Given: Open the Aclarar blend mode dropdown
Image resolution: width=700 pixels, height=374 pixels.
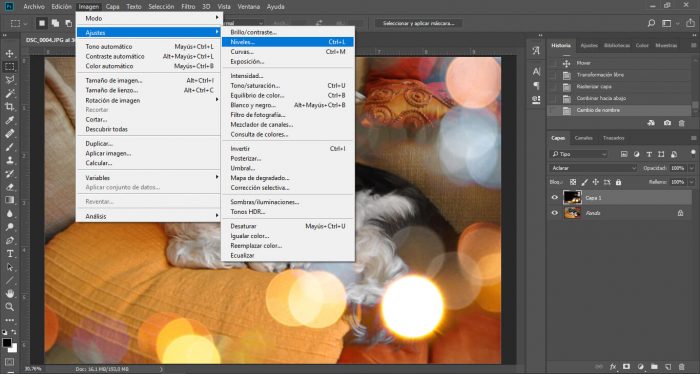Looking at the screenshot, I should pyautogui.click(x=593, y=168).
